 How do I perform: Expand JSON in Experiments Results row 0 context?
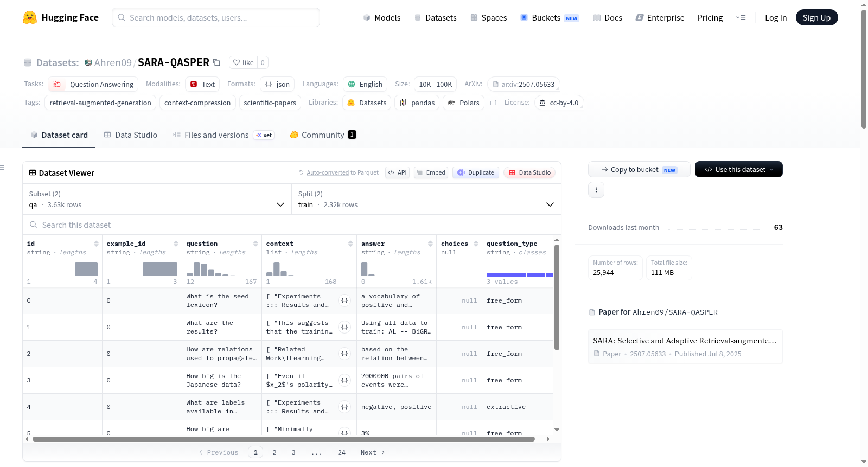pyautogui.click(x=344, y=300)
